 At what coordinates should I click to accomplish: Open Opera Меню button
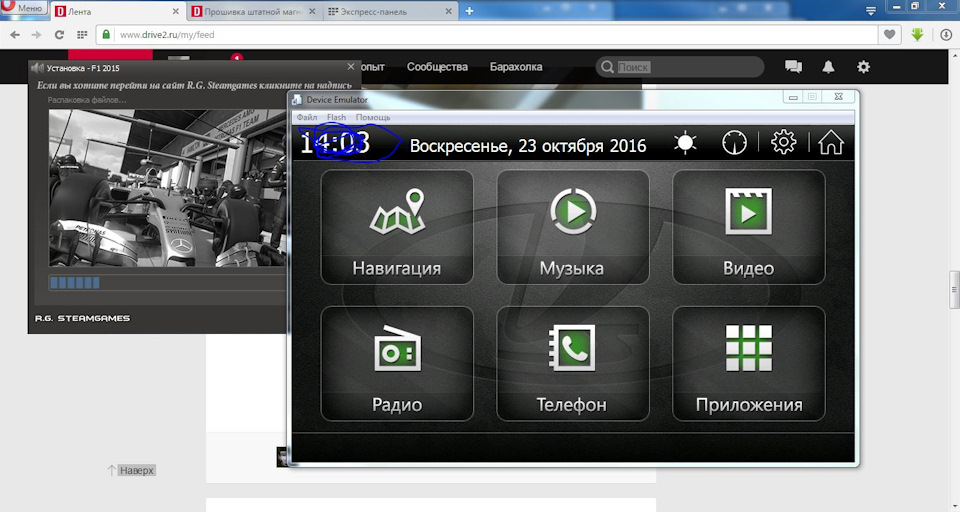(x=24, y=8)
